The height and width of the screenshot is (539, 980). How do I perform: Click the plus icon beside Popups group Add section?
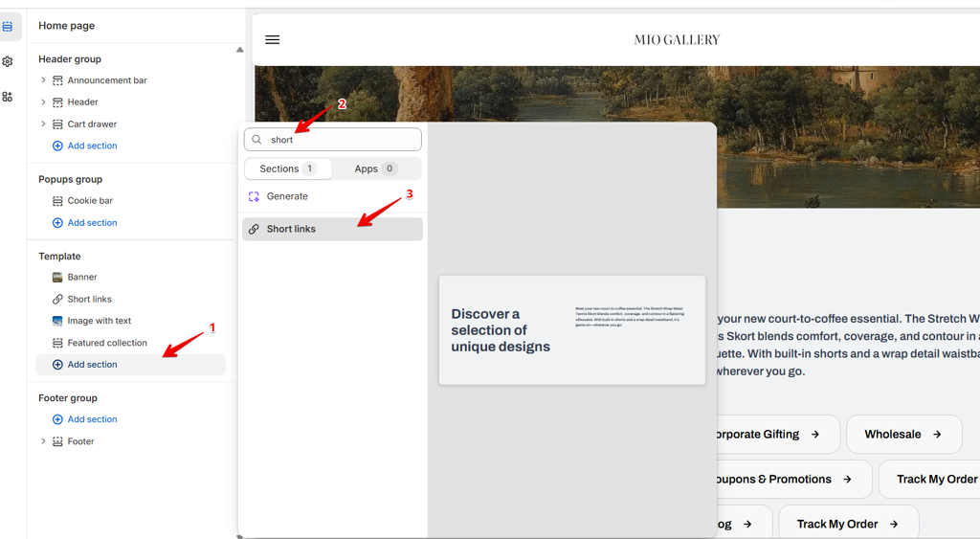[x=57, y=223]
